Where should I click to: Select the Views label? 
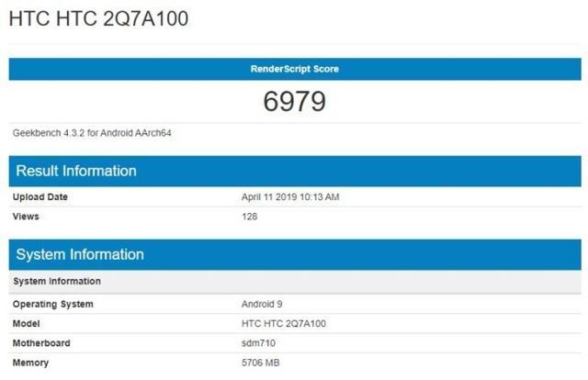coord(26,217)
